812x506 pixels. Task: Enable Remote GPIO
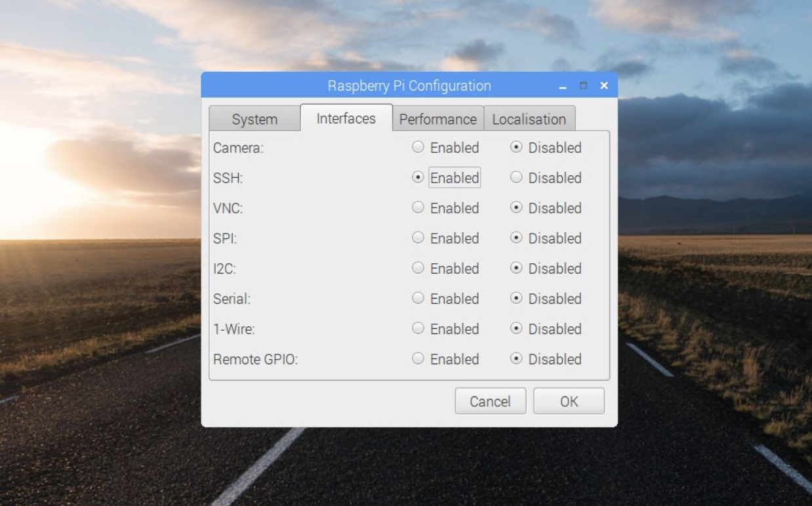445,359
